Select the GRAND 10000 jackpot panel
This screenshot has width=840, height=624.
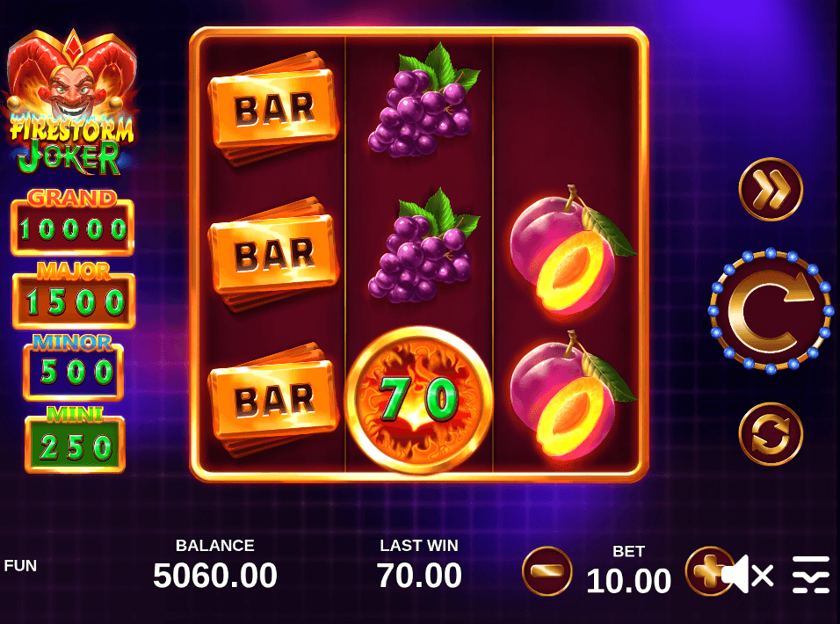click(72, 221)
